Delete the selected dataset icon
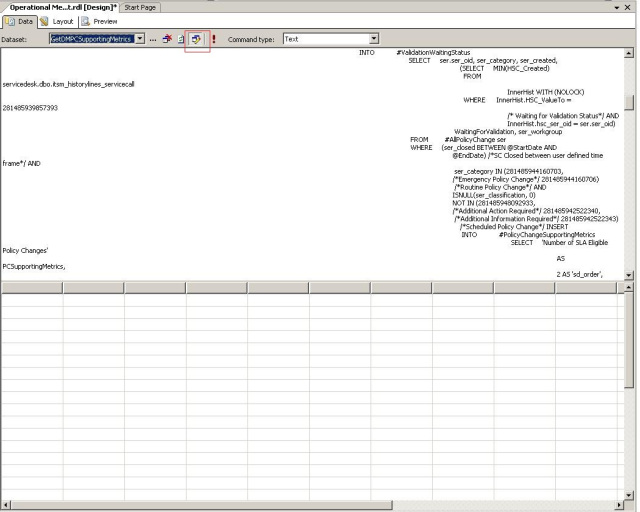 167,39
